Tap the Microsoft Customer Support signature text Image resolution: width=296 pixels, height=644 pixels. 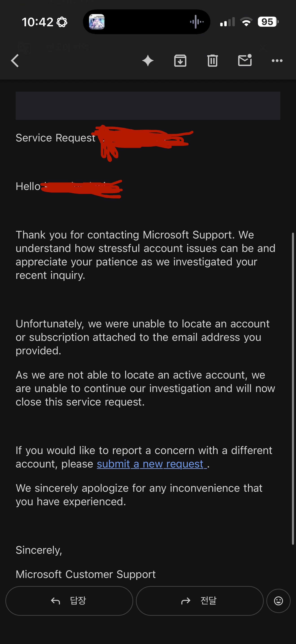(x=86, y=574)
